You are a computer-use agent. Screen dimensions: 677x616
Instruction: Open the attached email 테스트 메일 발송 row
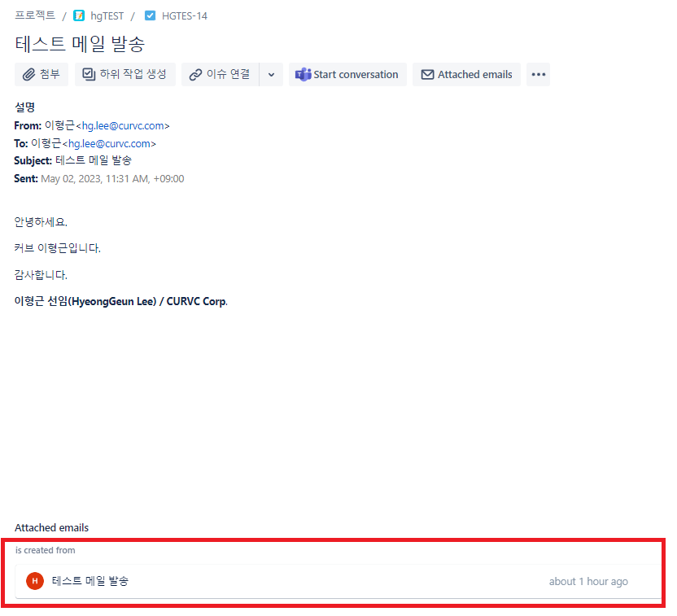pyautogui.click(x=338, y=582)
